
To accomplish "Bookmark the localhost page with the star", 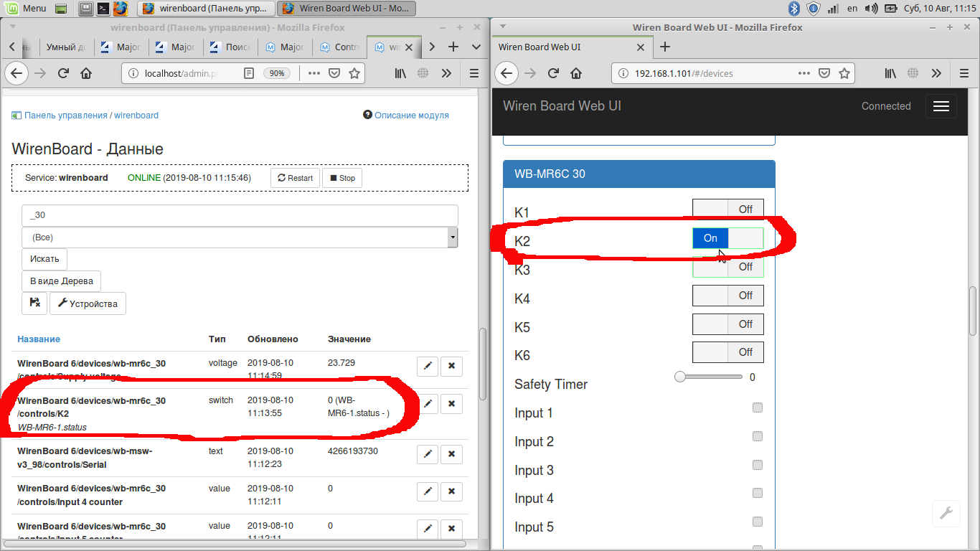I will [x=354, y=73].
